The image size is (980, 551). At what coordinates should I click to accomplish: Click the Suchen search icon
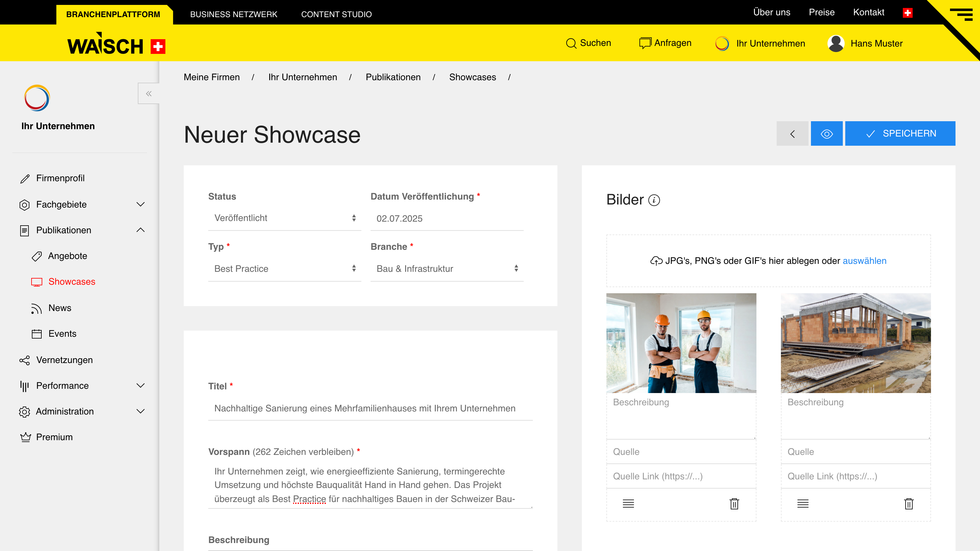(x=571, y=43)
